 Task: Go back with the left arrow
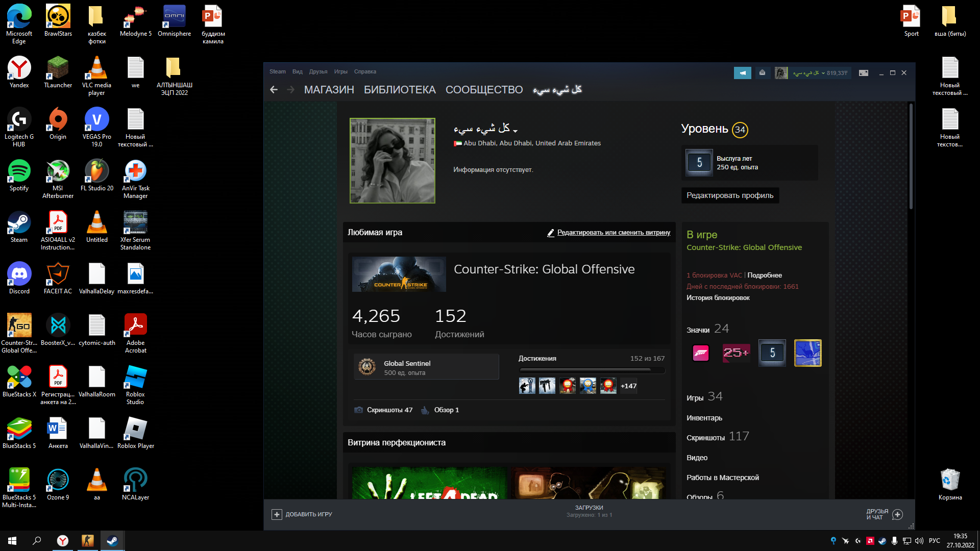point(274,90)
